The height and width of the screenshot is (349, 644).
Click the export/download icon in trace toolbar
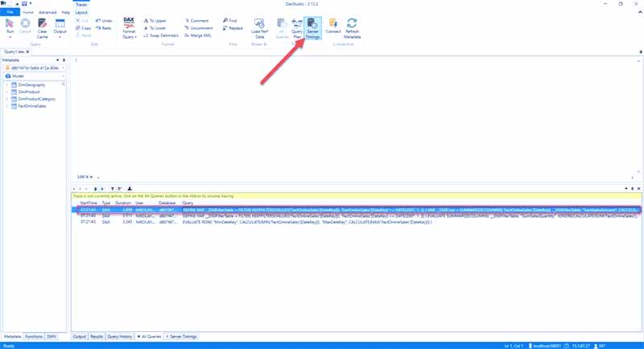[130, 189]
